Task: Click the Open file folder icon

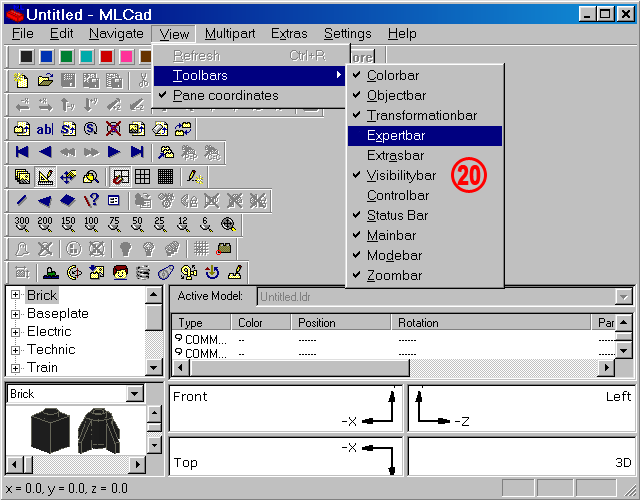Action: (45, 80)
